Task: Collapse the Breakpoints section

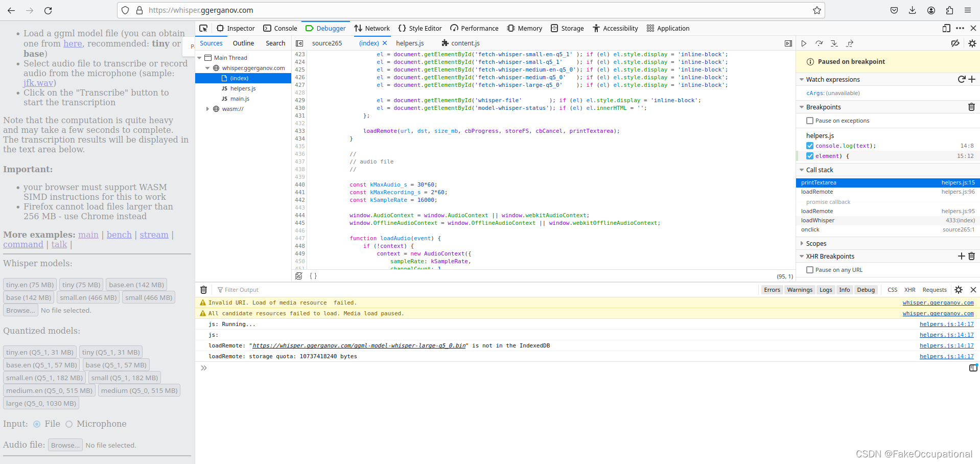Action: point(802,107)
